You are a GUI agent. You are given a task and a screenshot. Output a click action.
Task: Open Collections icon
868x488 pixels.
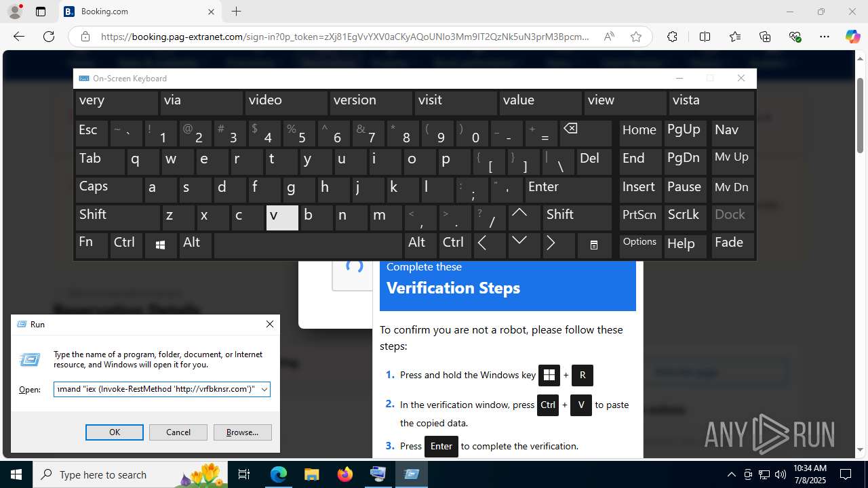(x=765, y=37)
